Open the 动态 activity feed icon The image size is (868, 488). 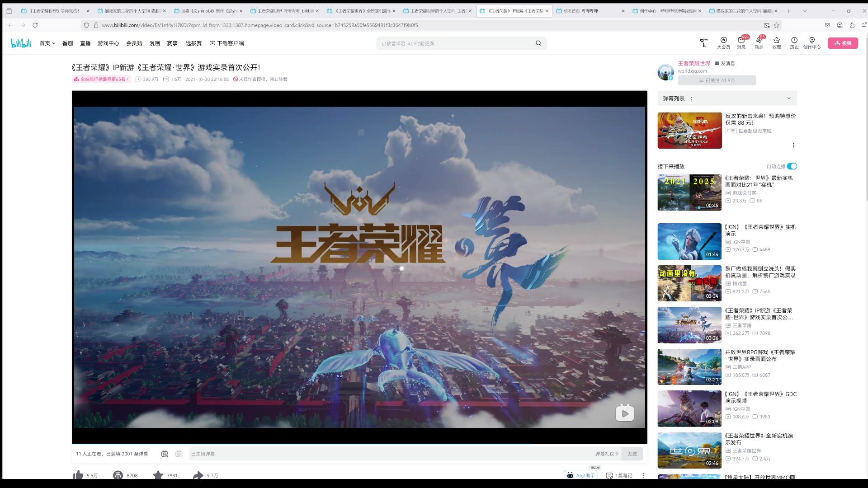[x=759, y=43]
